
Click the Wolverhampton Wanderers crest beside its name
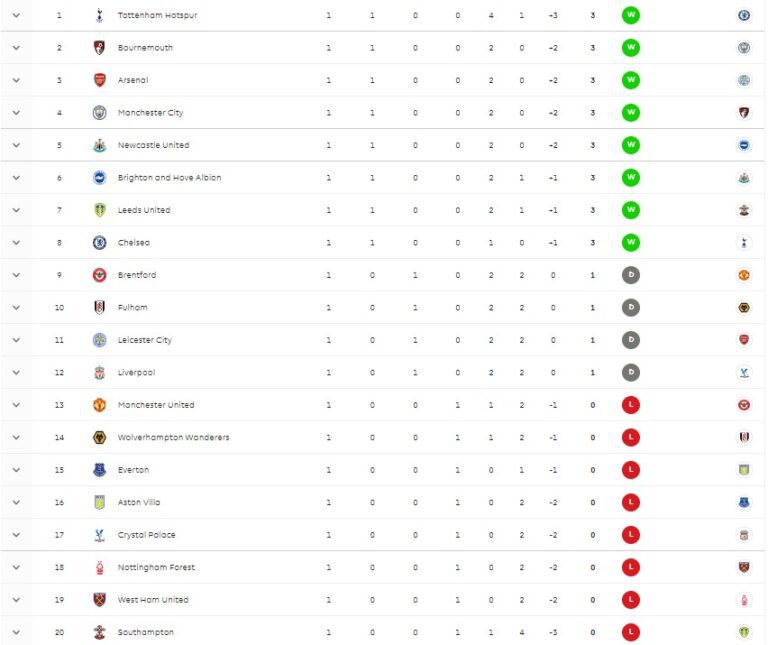pyautogui.click(x=99, y=437)
